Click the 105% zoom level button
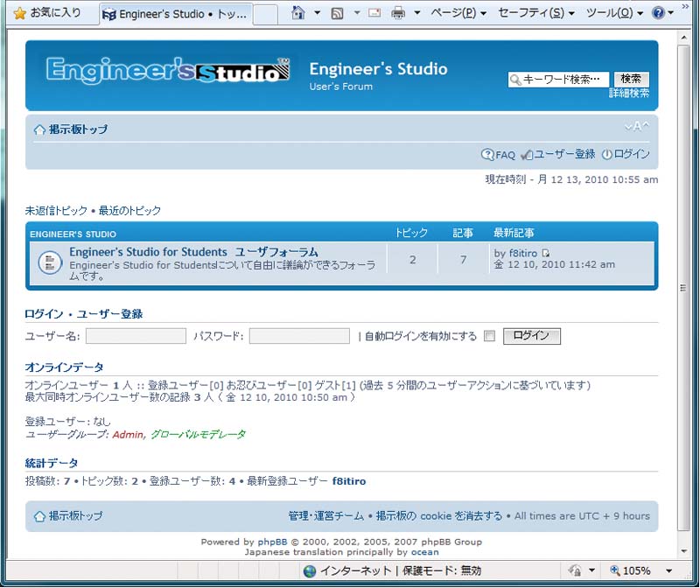700x588 pixels. [x=630, y=570]
